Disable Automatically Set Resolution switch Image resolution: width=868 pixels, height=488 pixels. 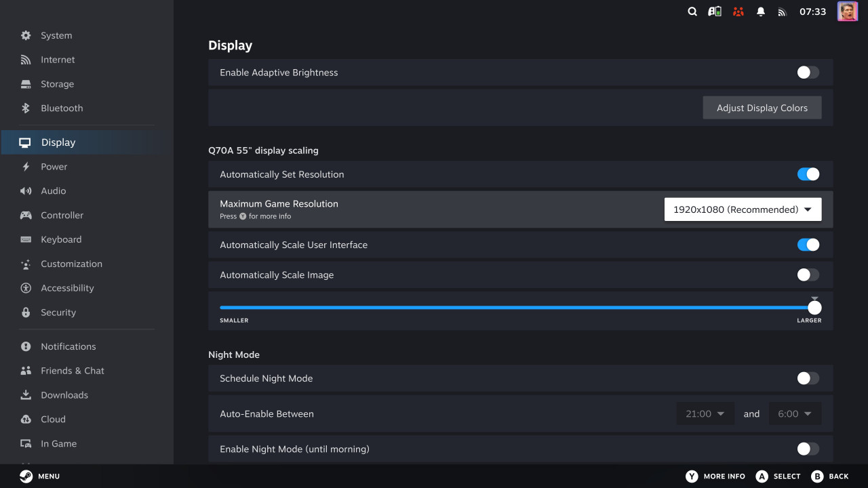point(808,174)
